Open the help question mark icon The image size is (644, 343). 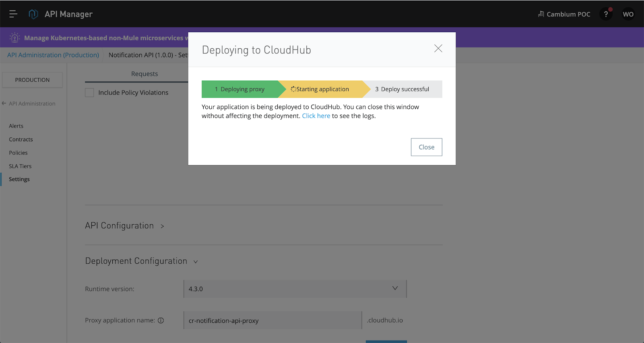[x=606, y=14]
